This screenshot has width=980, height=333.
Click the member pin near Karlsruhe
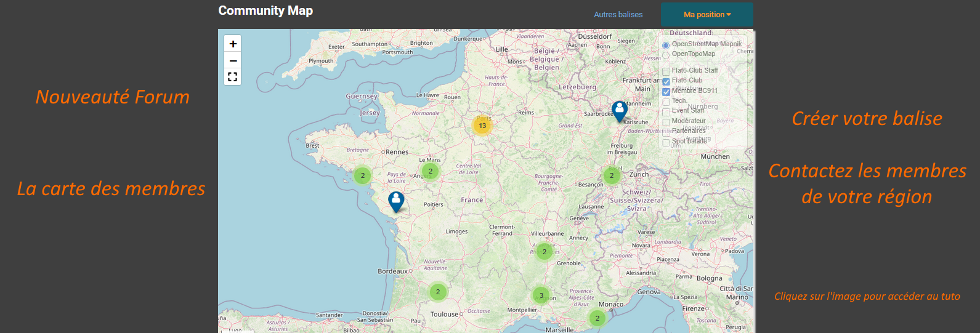point(619,111)
